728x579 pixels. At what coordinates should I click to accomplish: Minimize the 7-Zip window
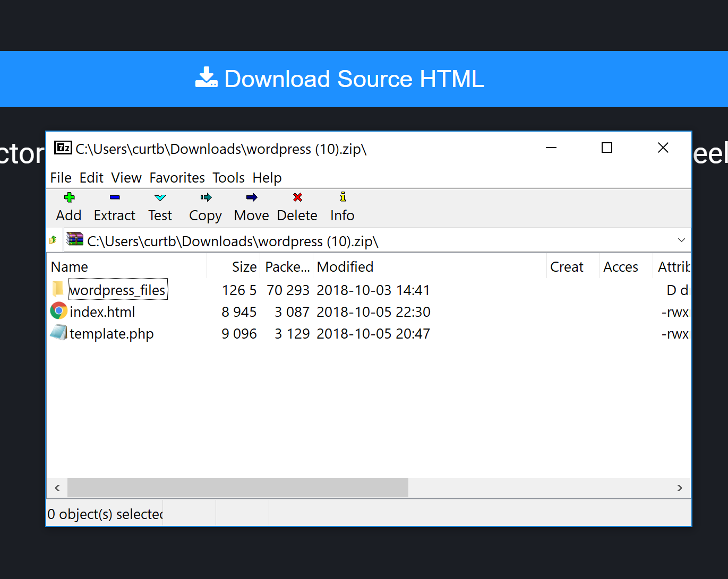point(551,148)
